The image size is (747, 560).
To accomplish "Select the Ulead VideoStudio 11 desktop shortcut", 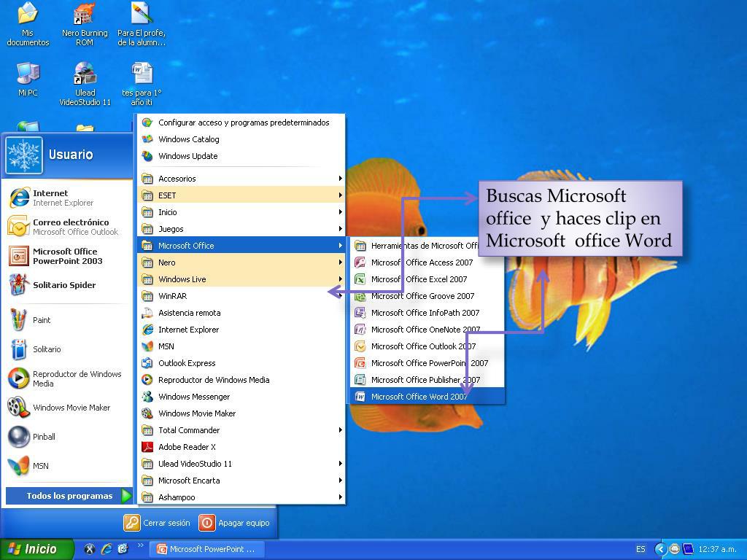I will pyautogui.click(x=85, y=84).
